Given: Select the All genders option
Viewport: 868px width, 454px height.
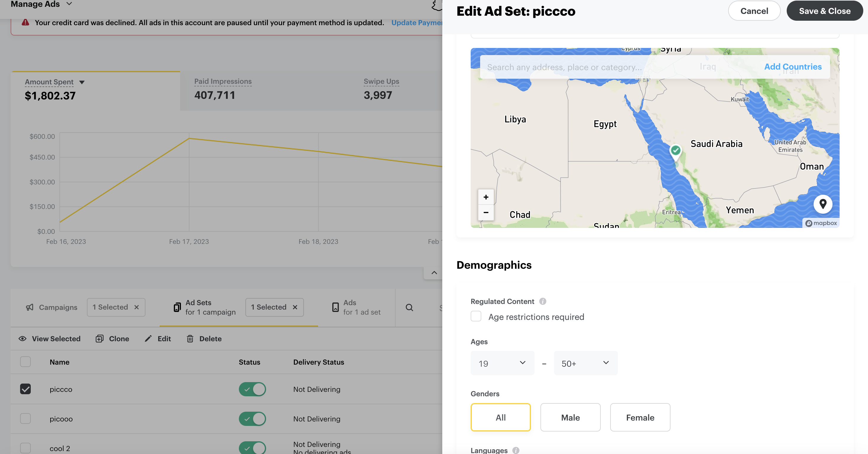Looking at the screenshot, I should tap(501, 417).
